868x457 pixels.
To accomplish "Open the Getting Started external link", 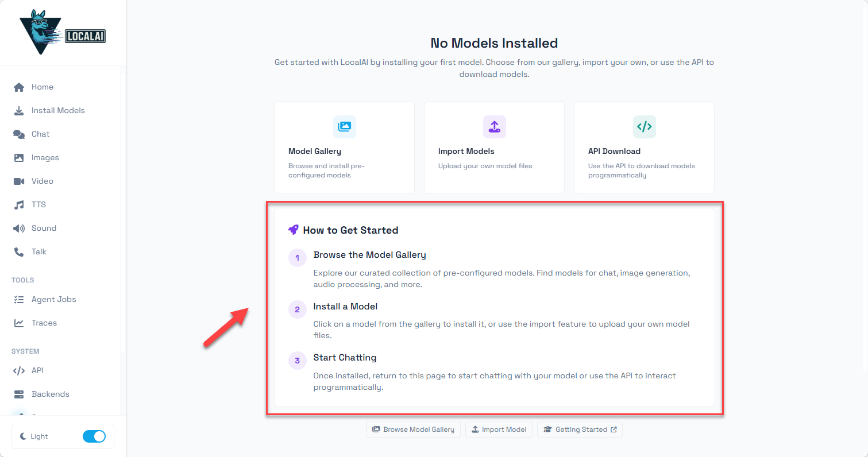I will (580, 429).
